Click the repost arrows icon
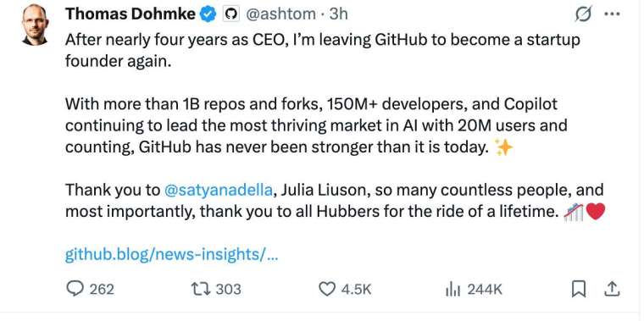Viewport: 644px width, 321px height. coord(201,290)
